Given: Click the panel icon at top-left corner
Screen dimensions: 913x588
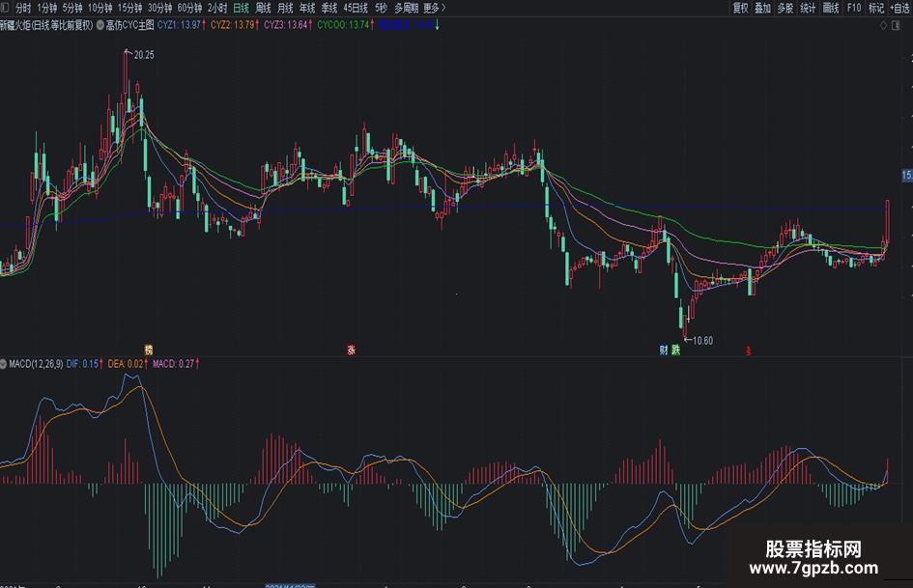Looking at the screenshot, I should click(5, 8).
